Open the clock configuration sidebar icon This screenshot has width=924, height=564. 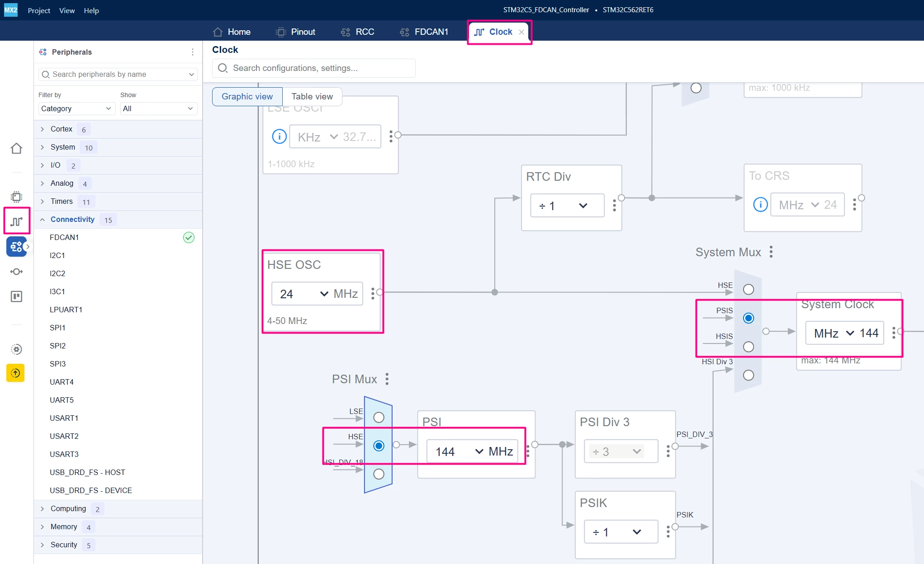click(17, 221)
